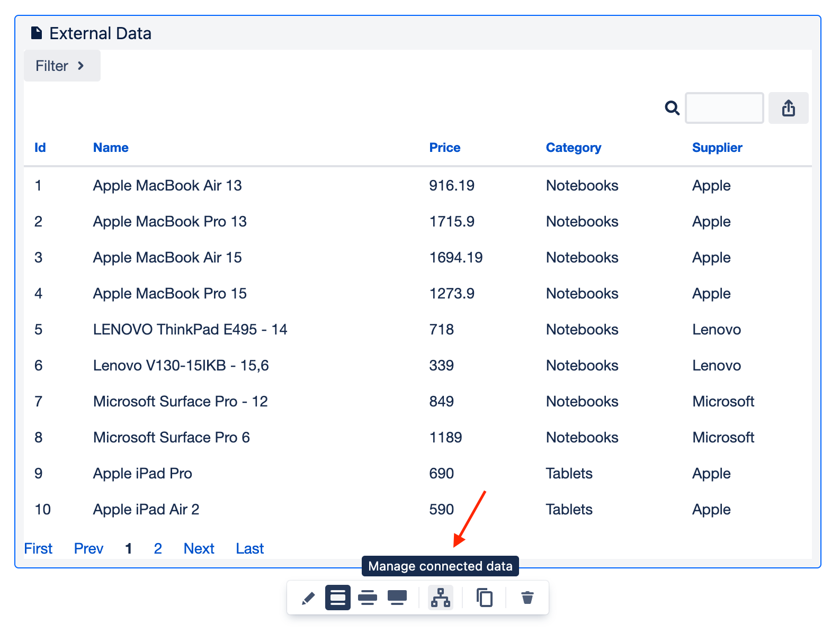Sort table by Price column header
This screenshot has width=840, height=633.
coord(444,148)
